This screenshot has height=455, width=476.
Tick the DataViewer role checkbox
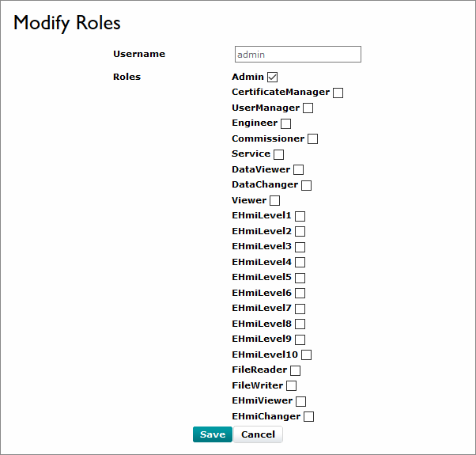tap(298, 170)
